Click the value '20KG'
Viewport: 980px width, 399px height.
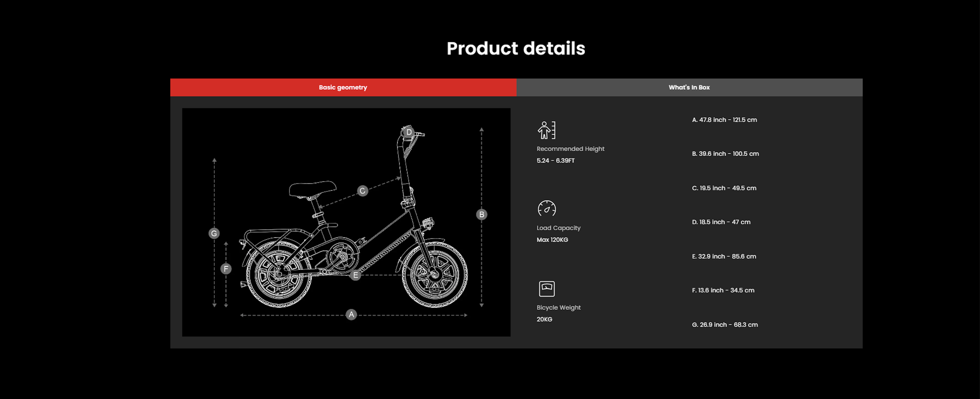coord(544,319)
